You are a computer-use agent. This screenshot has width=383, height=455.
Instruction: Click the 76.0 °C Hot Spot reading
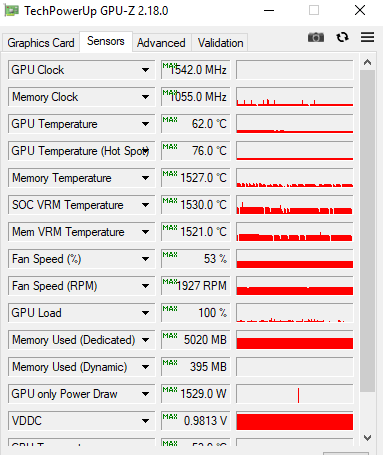pos(196,151)
